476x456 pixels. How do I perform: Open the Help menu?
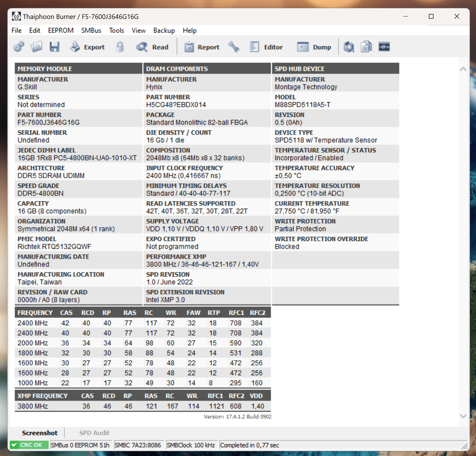tap(190, 30)
